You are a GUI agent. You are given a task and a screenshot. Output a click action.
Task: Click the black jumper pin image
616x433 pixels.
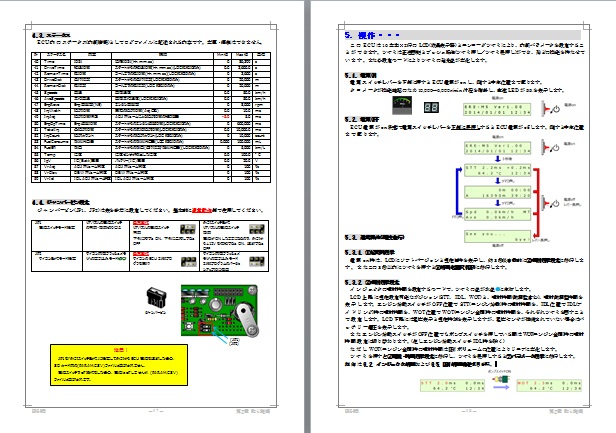[156, 297]
